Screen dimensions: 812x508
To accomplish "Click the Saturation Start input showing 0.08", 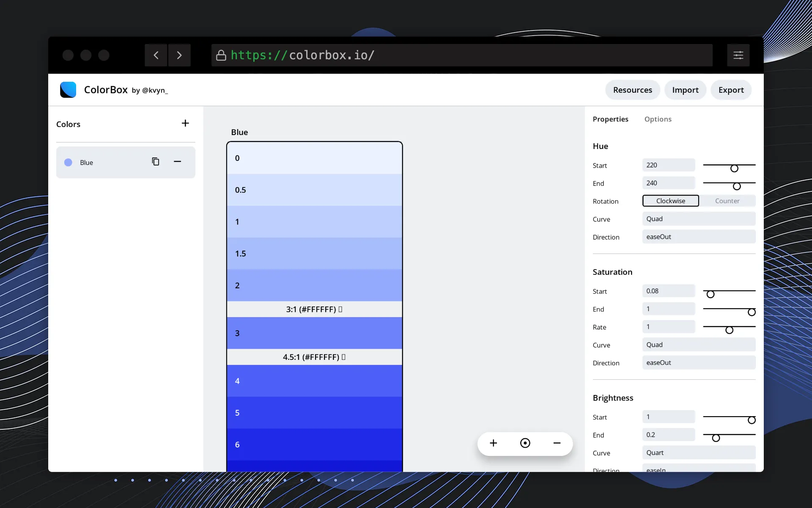I will point(669,291).
